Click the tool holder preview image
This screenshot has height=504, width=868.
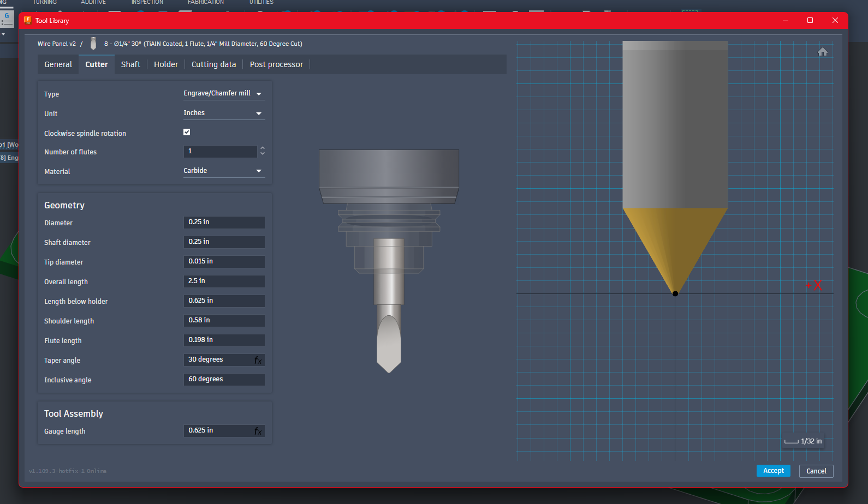pyautogui.click(x=389, y=261)
